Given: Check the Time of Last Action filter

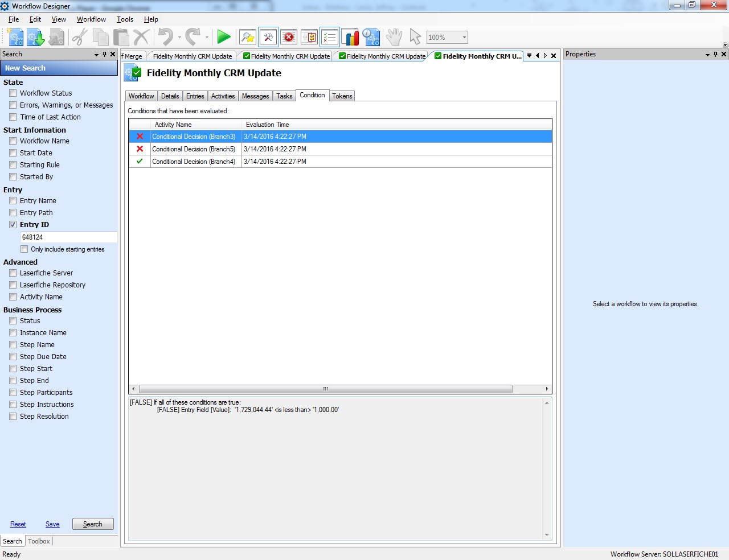Looking at the screenshot, I should pyautogui.click(x=13, y=117).
